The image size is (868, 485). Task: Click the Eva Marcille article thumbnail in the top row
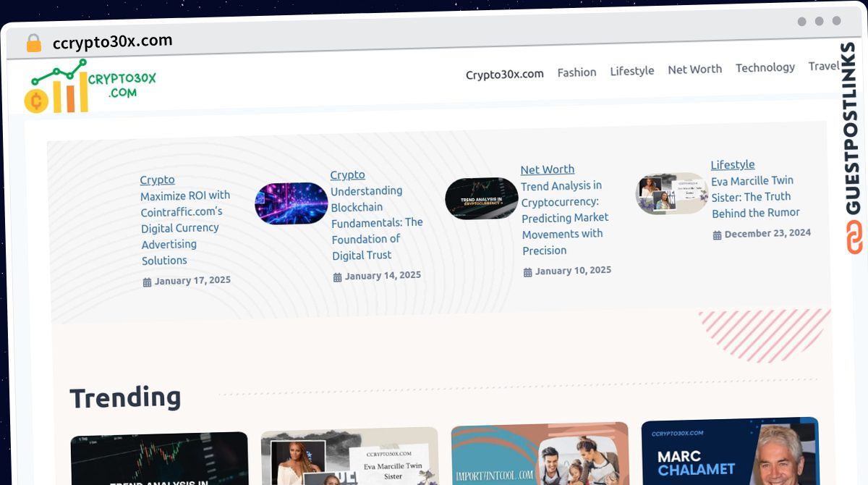tap(672, 193)
